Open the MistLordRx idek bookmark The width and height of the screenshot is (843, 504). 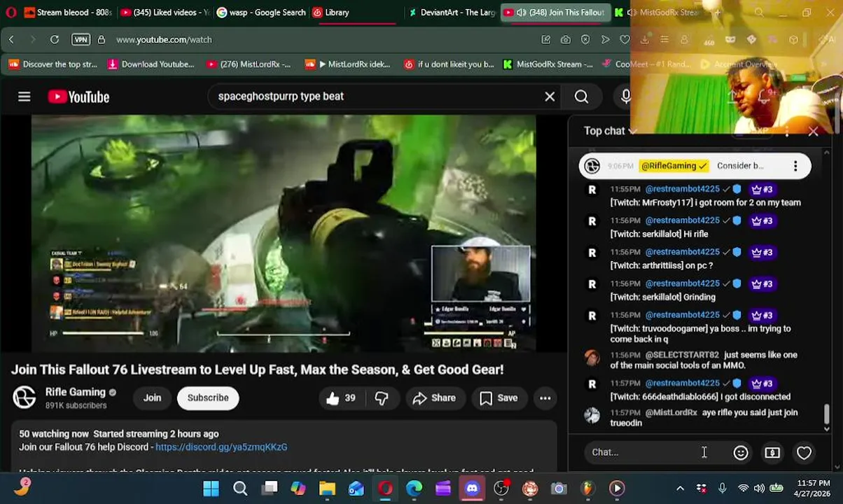[x=348, y=64]
